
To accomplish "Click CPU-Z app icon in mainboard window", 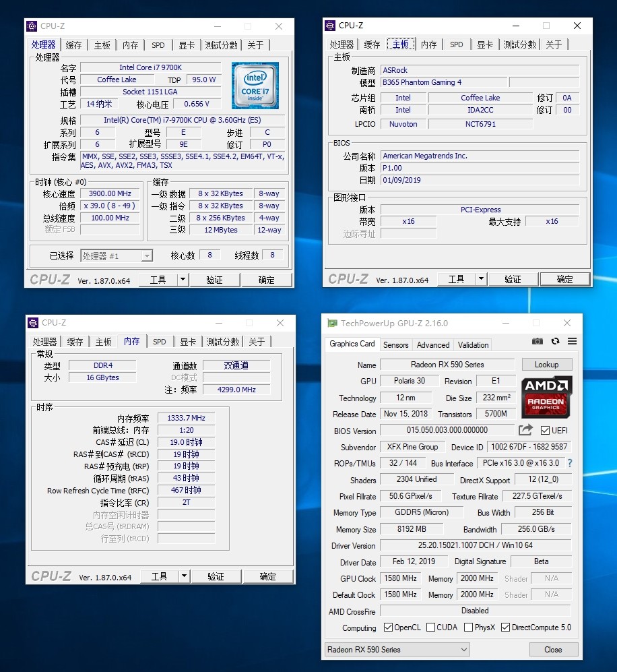I will pyautogui.click(x=330, y=26).
